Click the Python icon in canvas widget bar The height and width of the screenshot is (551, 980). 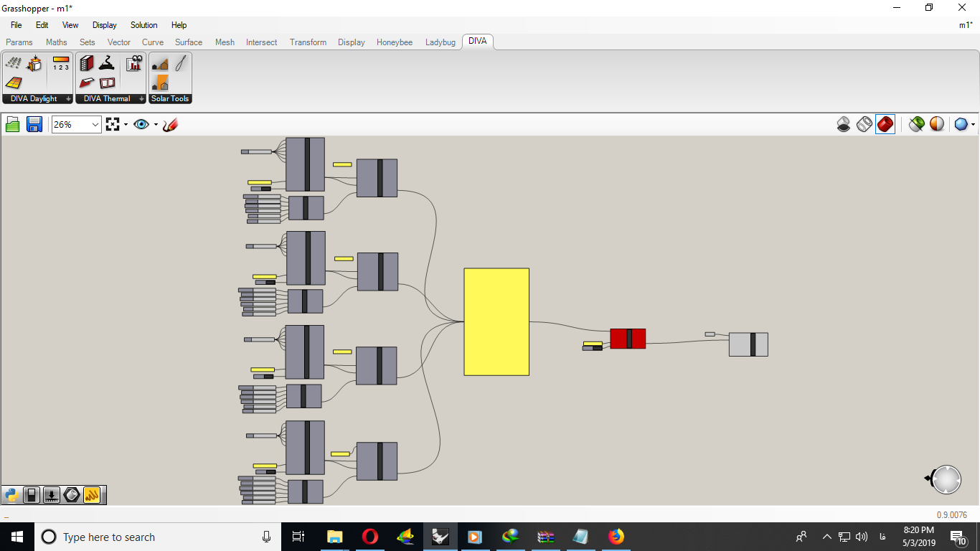tap(11, 494)
